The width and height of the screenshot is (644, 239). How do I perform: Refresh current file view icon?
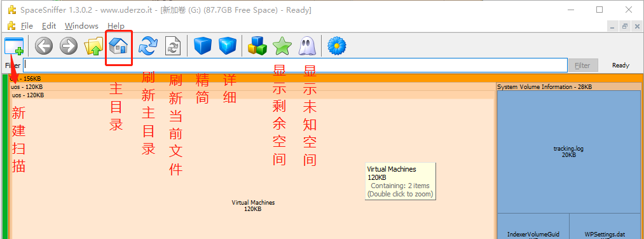pos(173,46)
